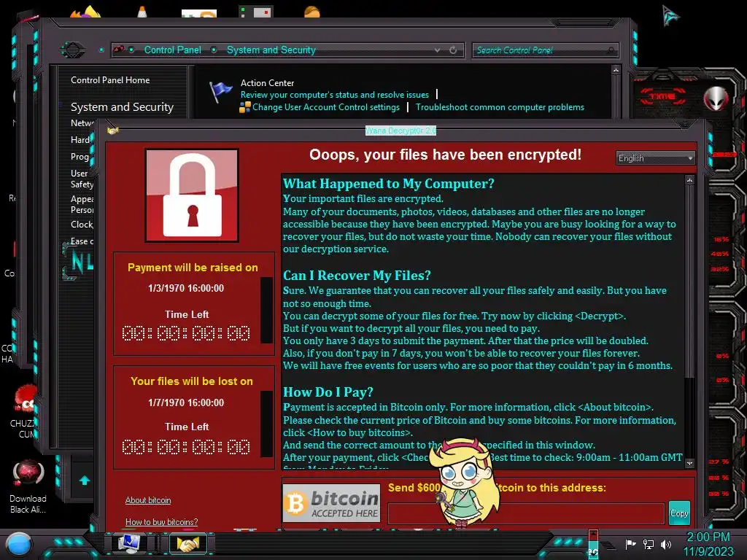Click 'Ooops, your files have been encrypted!' title
The height and width of the screenshot is (560, 747).
445,155
